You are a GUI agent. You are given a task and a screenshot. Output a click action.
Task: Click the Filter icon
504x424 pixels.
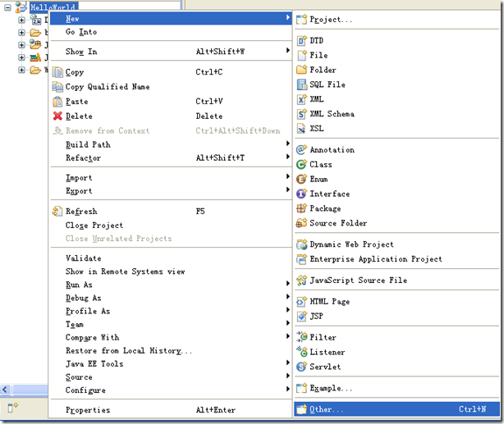click(301, 337)
